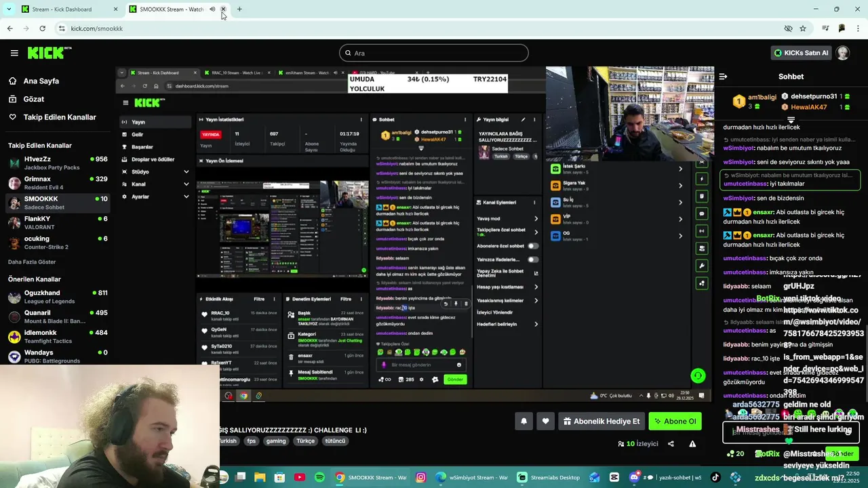This screenshot has width=868, height=488.
Task: Switch to Streamlabs Desktop in taskbar
Action: [x=548, y=477]
